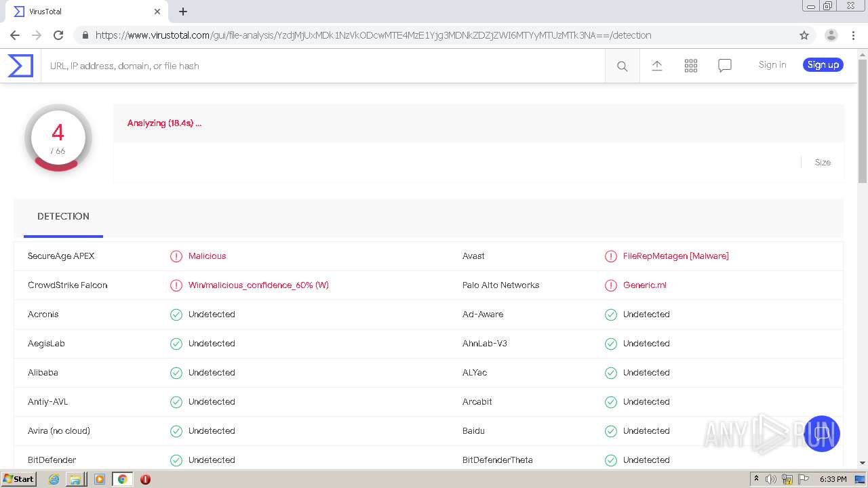Go back with browser back arrow
This screenshot has width=868, height=488.
click(15, 35)
